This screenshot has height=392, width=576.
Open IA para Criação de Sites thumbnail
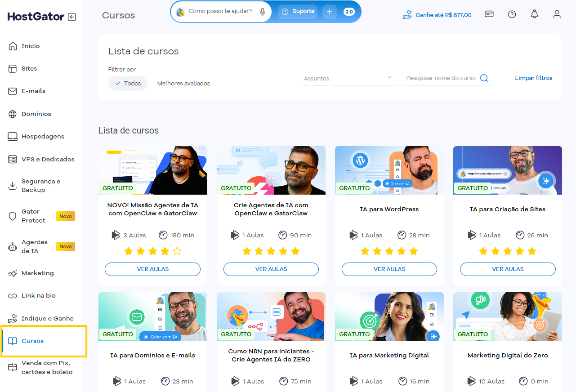tap(508, 170)
